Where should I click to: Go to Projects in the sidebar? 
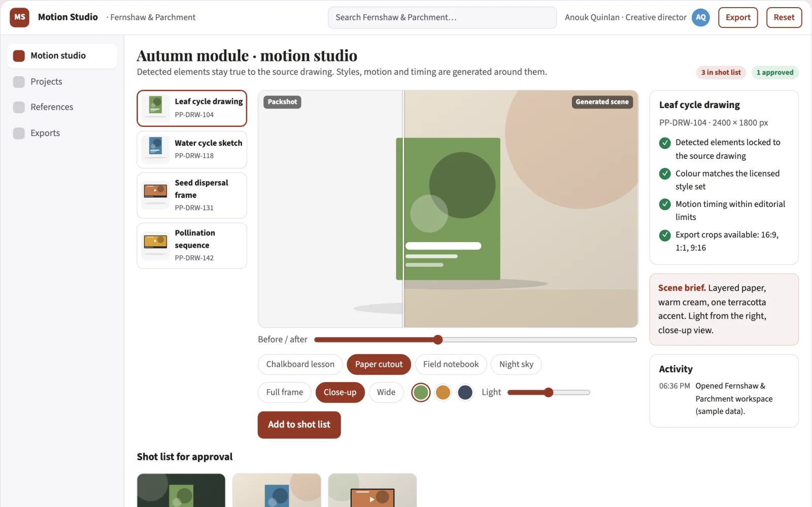(x=62, y=82)
